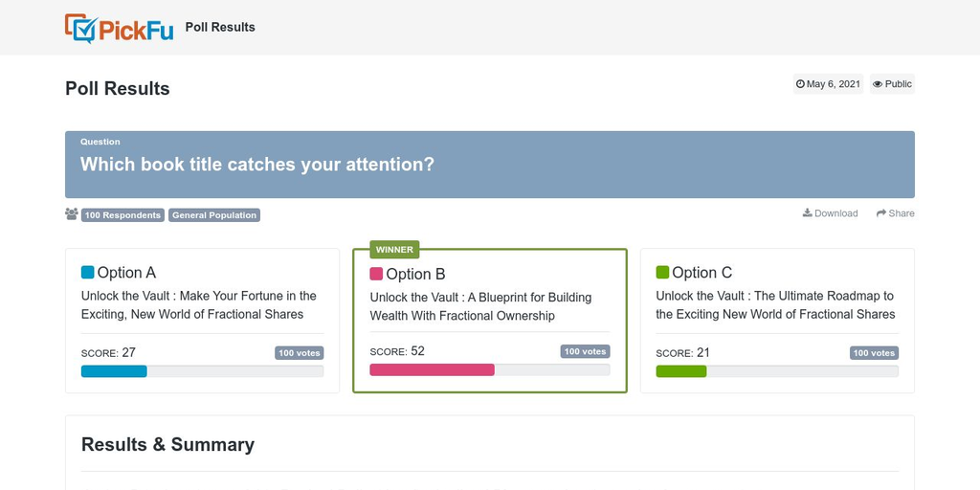The image size is (980, 490).
Task: Click the Share arrow icon
Action: pyautogui.click(x=881, y=213)
